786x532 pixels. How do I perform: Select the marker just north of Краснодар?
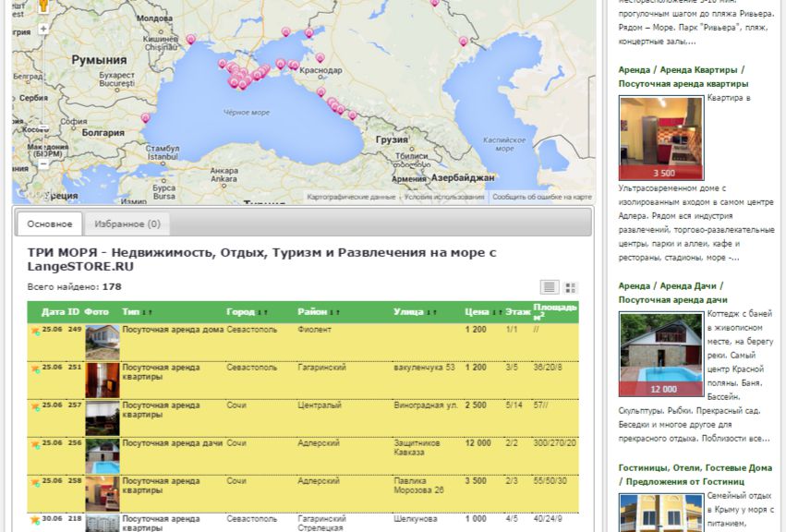tap(320, 57)
